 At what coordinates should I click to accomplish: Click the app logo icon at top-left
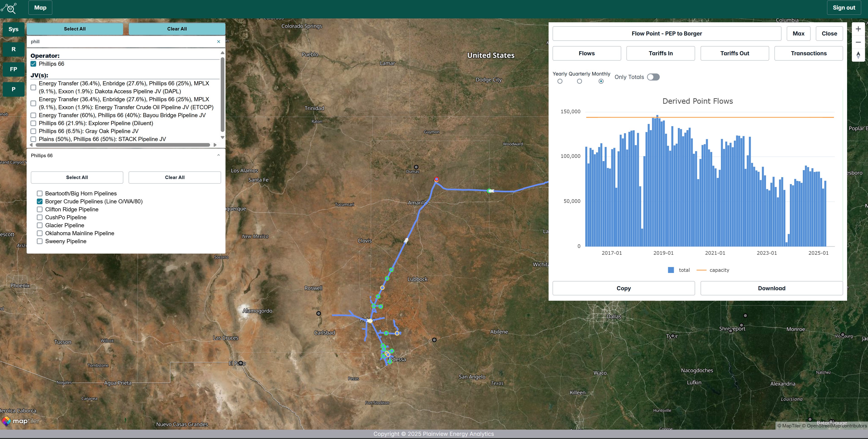point(10,8)
